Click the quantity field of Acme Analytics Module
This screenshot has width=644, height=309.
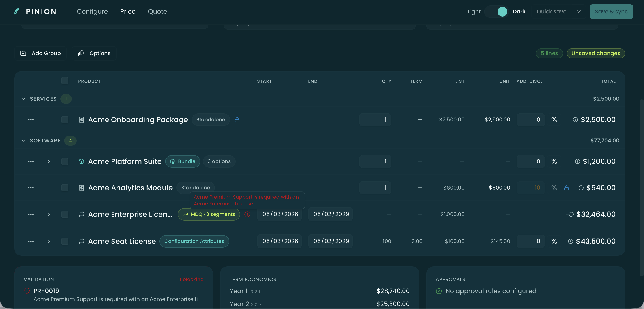coord(375,188)
